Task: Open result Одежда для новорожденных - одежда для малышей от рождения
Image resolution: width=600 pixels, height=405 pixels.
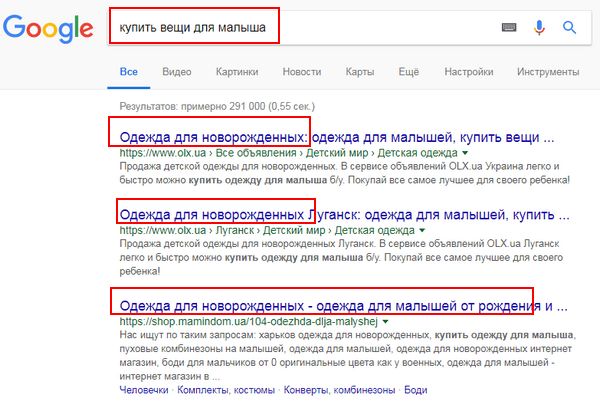Action: click(x=343, y=306)
